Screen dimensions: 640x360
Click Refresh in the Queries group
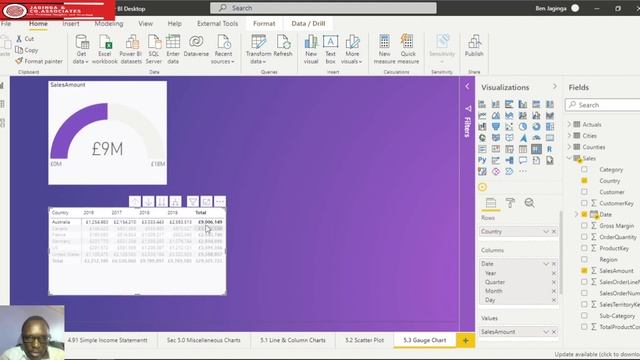(283, 46)
